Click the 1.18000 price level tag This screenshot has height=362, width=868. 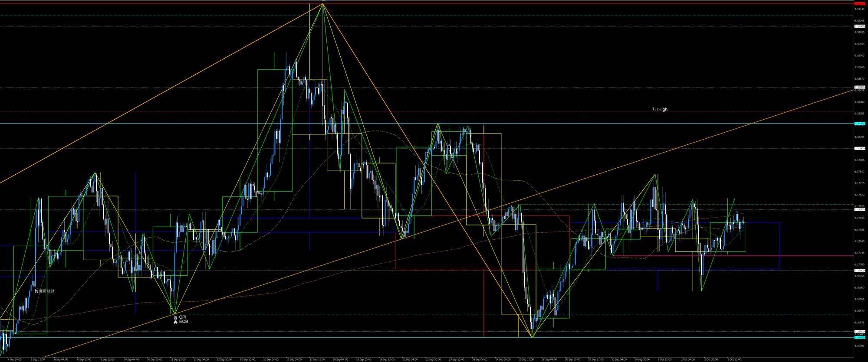pos(860,148)
